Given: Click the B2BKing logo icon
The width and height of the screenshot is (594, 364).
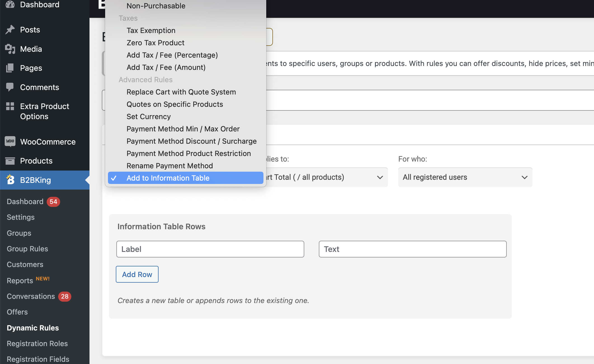Looking at the screenshot, I should 10,180.
